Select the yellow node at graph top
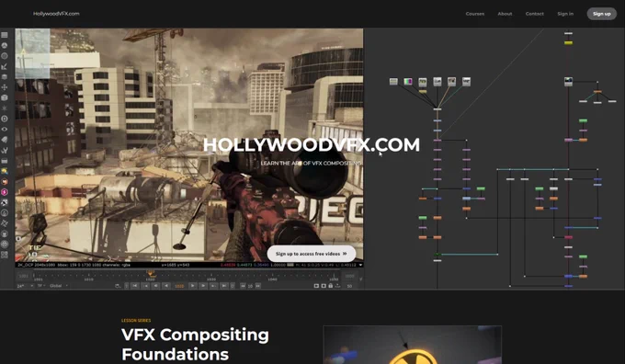Image resolution: width=625 pixels, height=364 pixels. point(568,42)
